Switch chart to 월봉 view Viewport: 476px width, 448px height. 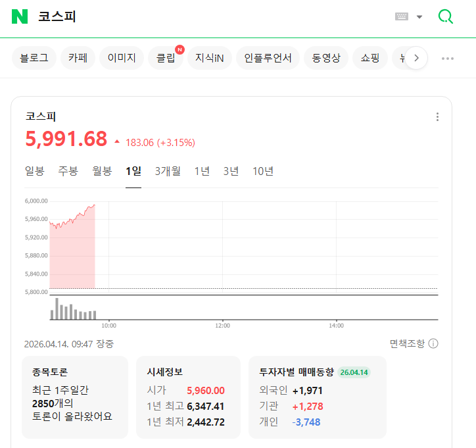tap(102, 171)
